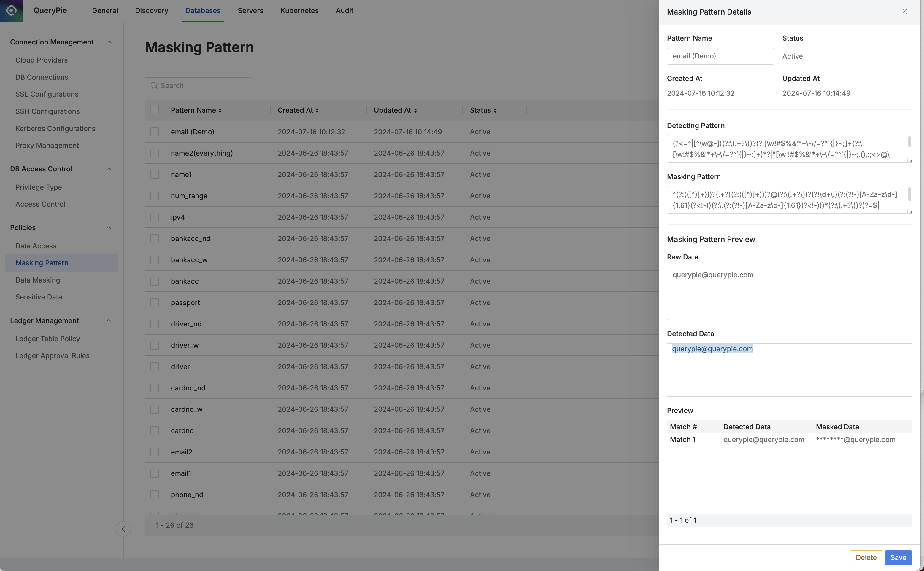Click the Detecting Pattern scrollbar
This screenshot has width=924, height=571.
(909, 142)
